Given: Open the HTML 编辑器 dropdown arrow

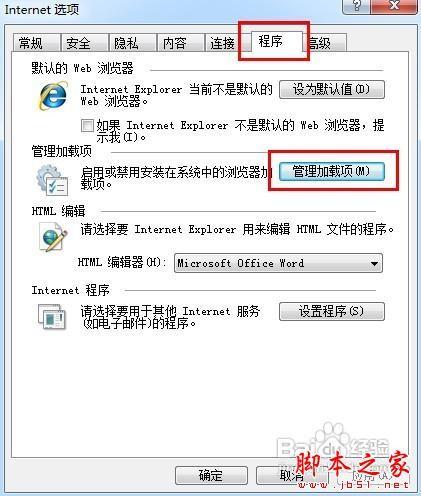Looking at the screenshot, I should [374, 263].
